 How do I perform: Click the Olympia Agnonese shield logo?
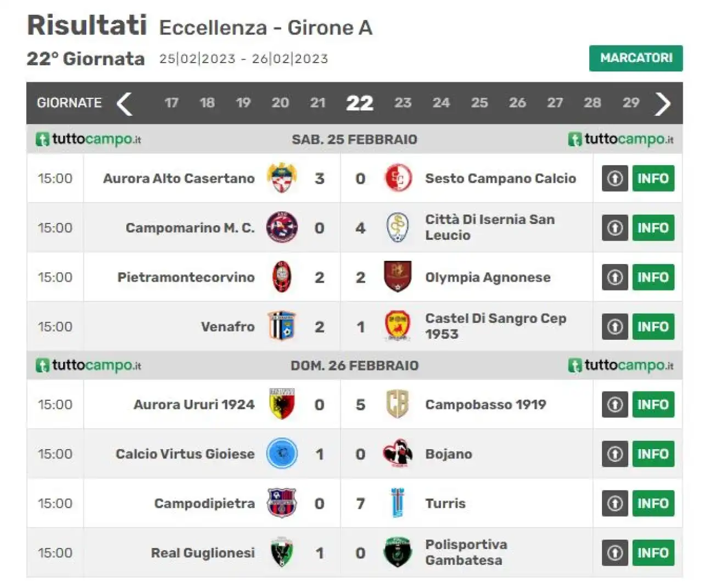(x=398, y=277)
